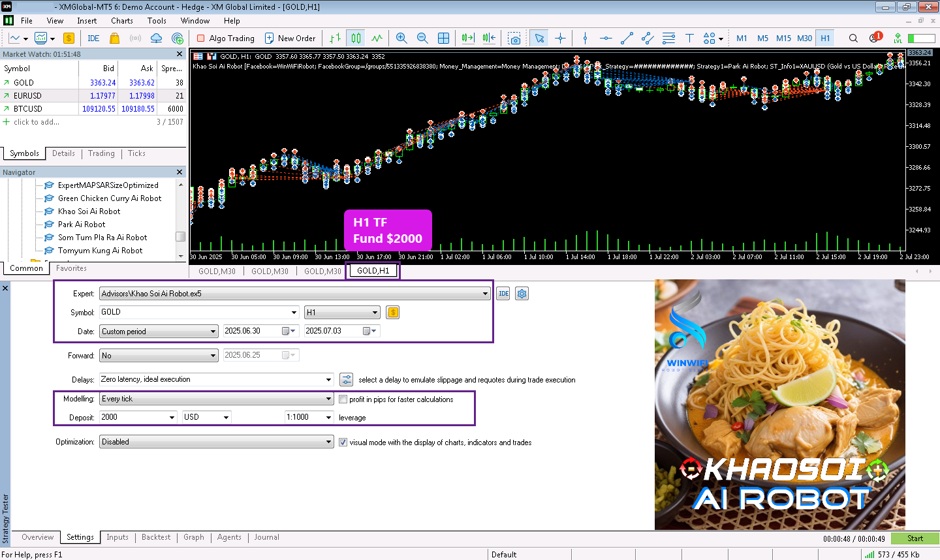Insert Fibonacci retracement tool

(668, 38)
